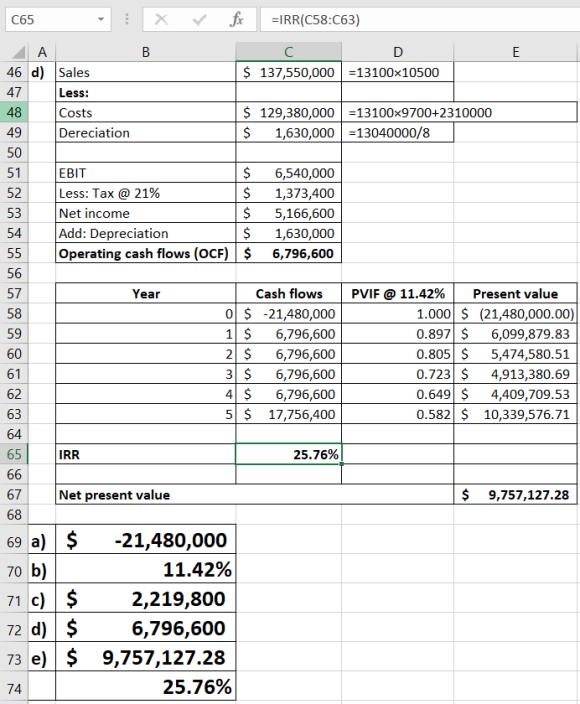
Task: Click the IRR label cell in row 65
Action: 145,454
